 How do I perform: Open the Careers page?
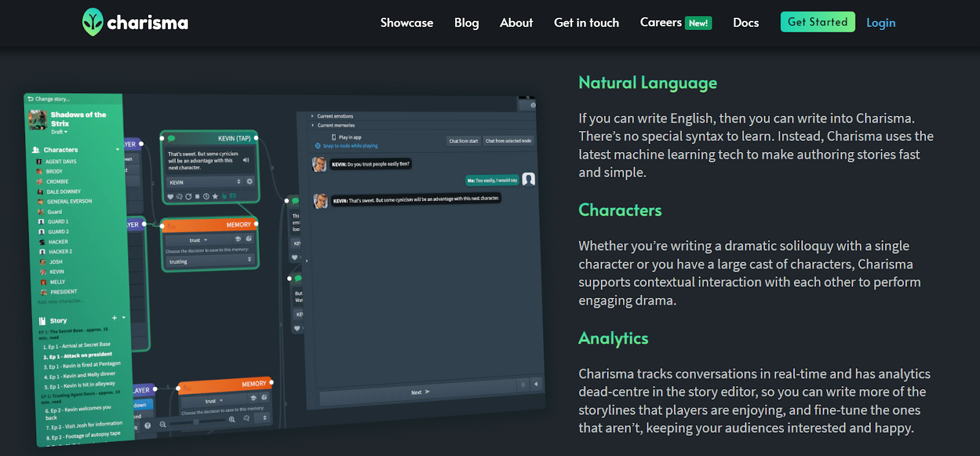(661, 22)
